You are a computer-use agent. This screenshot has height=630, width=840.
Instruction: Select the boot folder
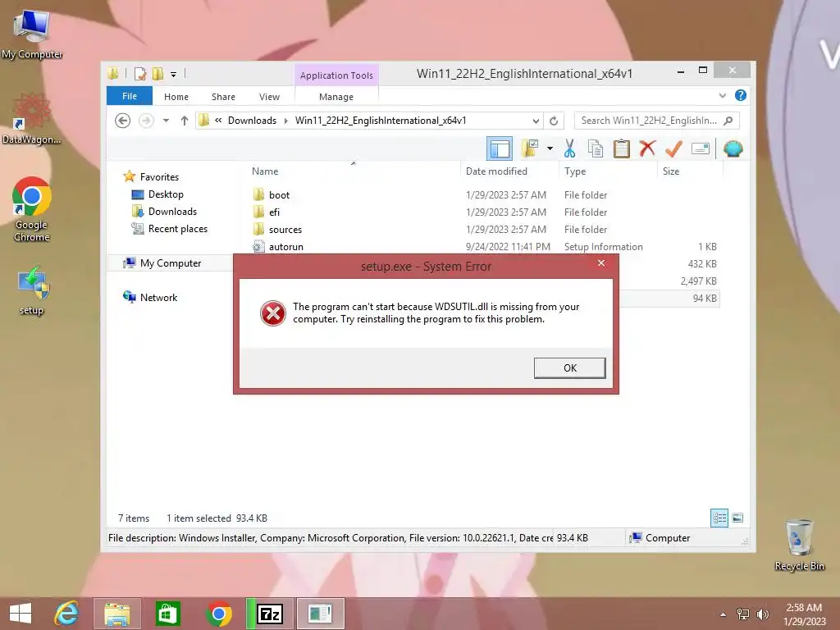coord(279,195)
